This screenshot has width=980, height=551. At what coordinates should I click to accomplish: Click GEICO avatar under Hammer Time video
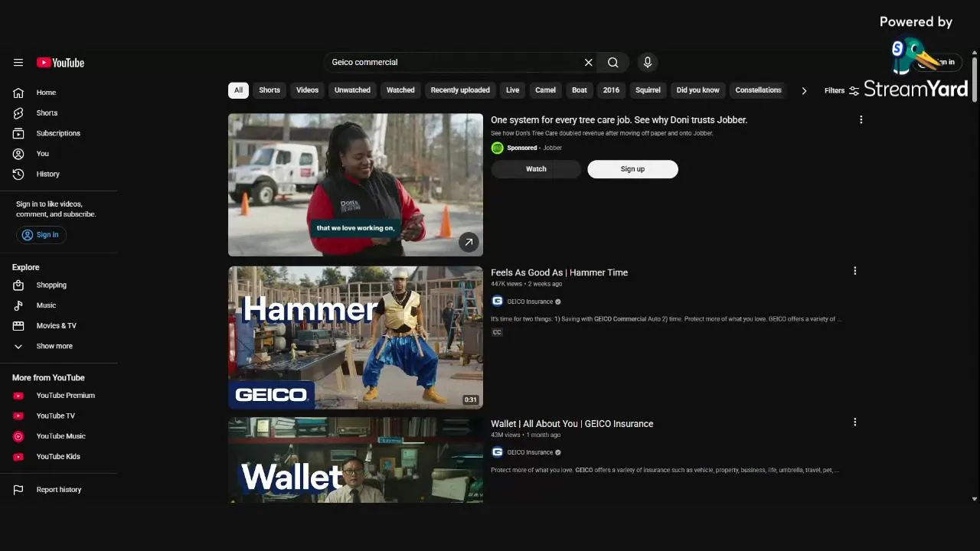tap(497, 302)
